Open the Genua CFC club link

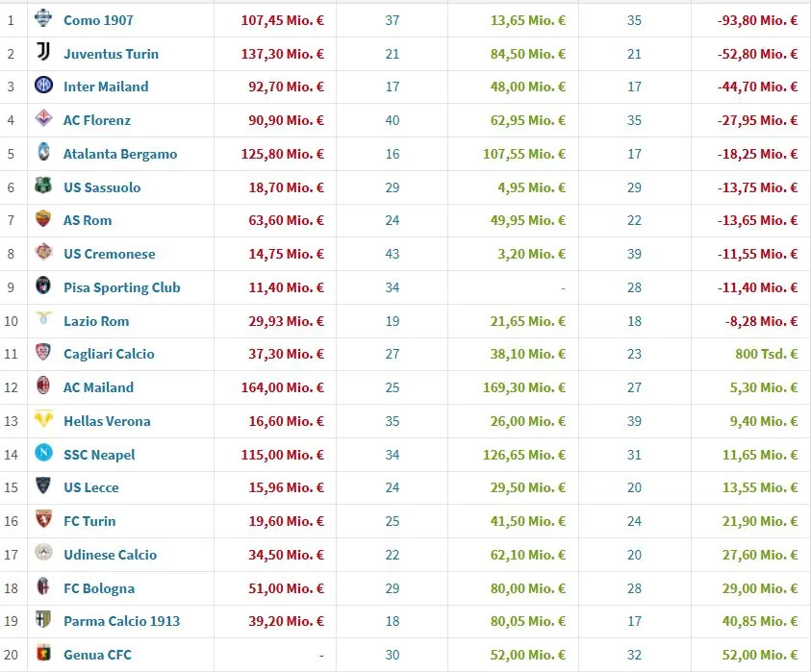point(97,655)
